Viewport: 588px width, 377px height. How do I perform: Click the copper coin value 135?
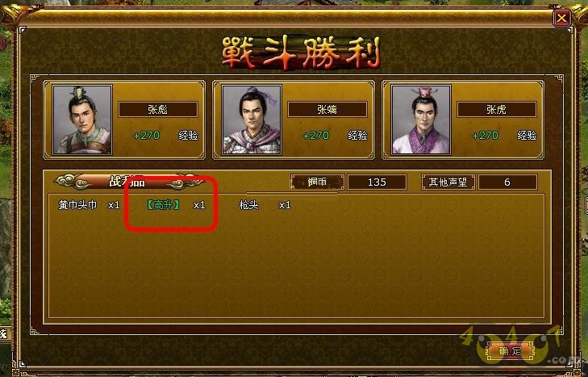click(x=377, y=182)
